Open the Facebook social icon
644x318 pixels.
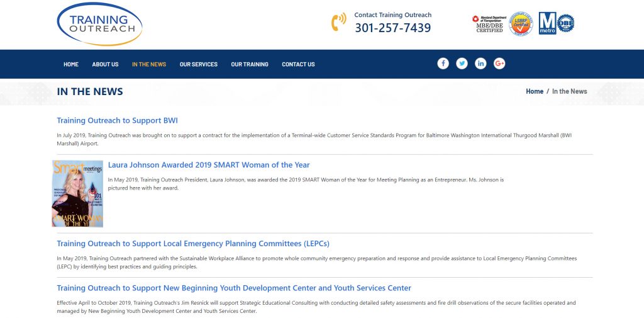tap(443, 64)
